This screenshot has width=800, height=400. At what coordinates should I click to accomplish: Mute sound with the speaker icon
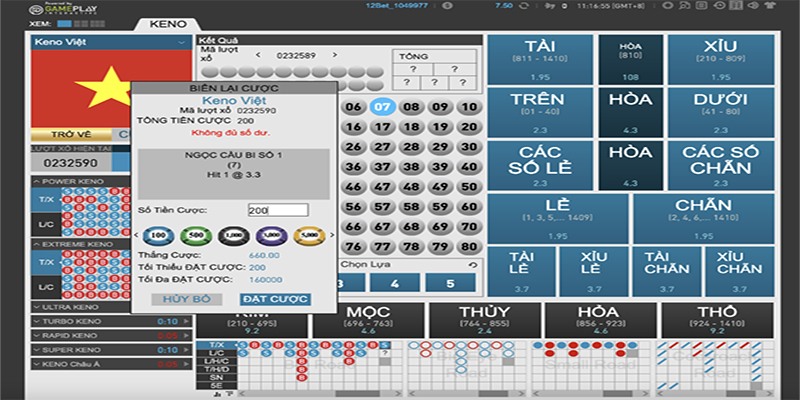753,6
